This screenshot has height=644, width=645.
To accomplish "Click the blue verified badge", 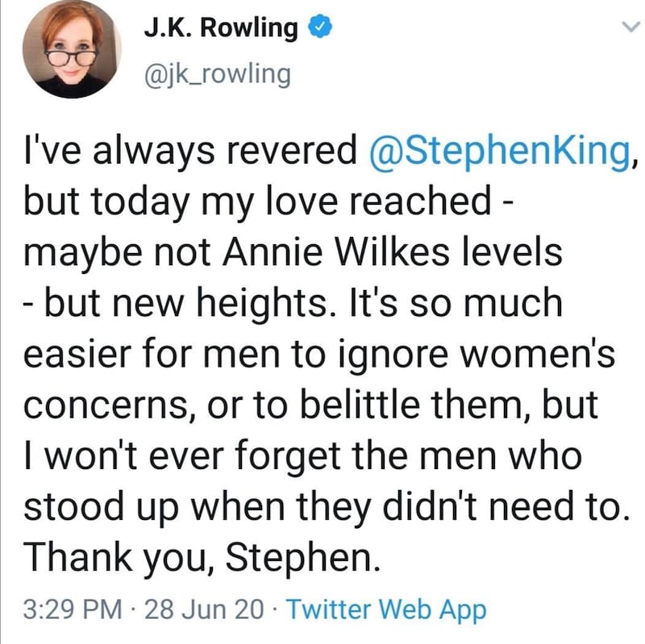I will [x=320, y=29].
